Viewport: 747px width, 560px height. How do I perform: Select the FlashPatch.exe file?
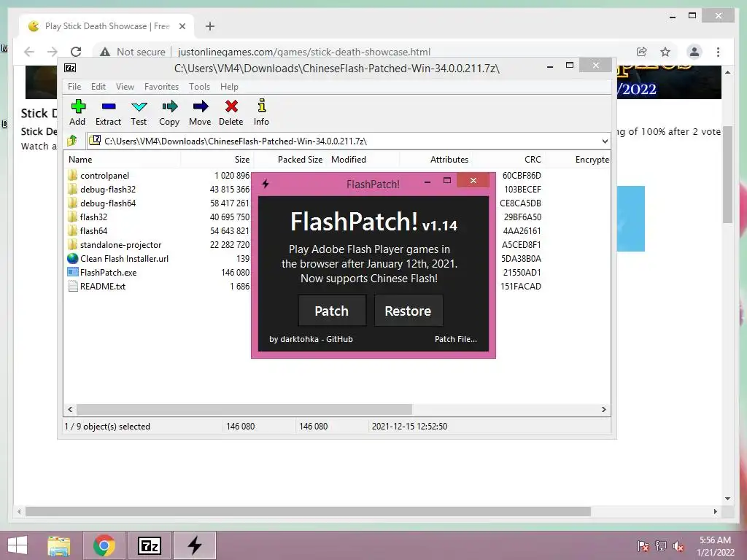pyautogui.click(x=108, y=273)
